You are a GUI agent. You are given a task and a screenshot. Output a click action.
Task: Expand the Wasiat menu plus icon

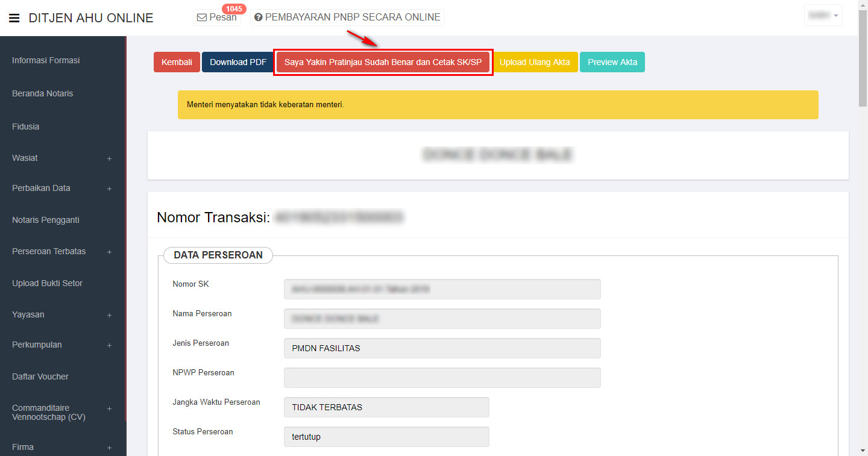(x=109, y=158)
